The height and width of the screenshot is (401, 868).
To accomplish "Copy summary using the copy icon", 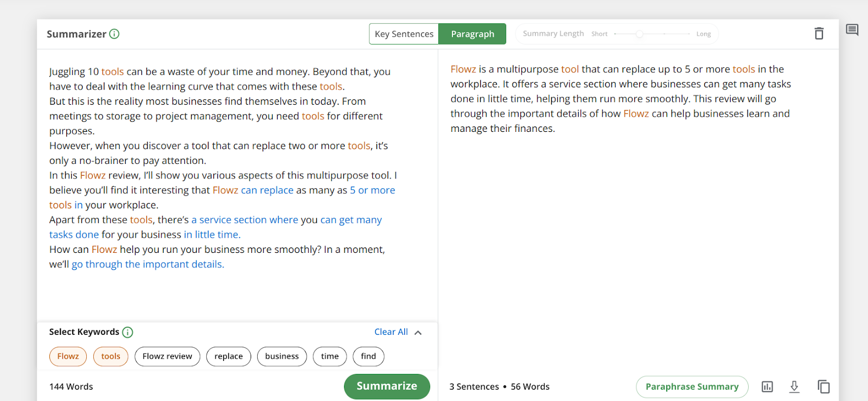I will point(824,386).
